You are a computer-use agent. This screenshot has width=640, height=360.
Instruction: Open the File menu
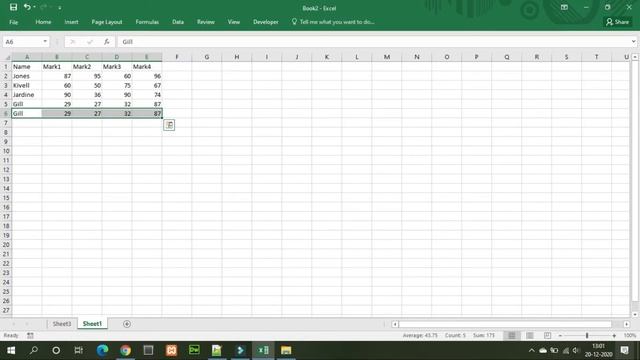[x=13, y=22]
